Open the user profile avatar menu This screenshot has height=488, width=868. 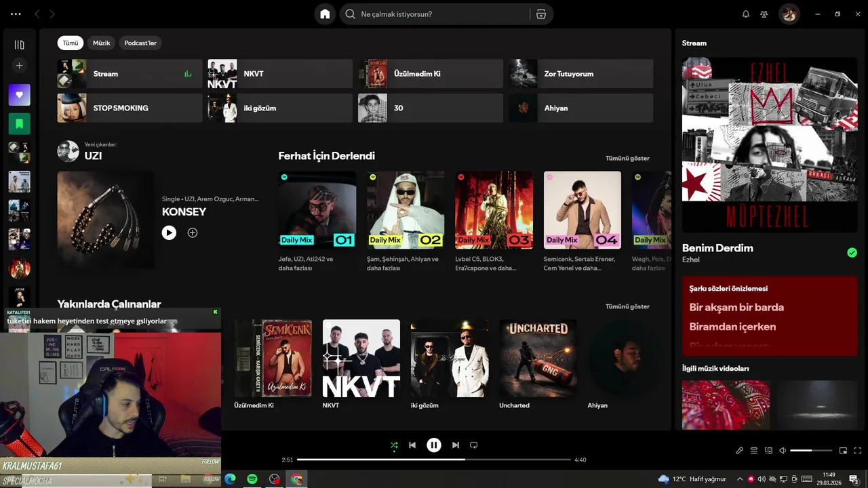click(789, 14)
